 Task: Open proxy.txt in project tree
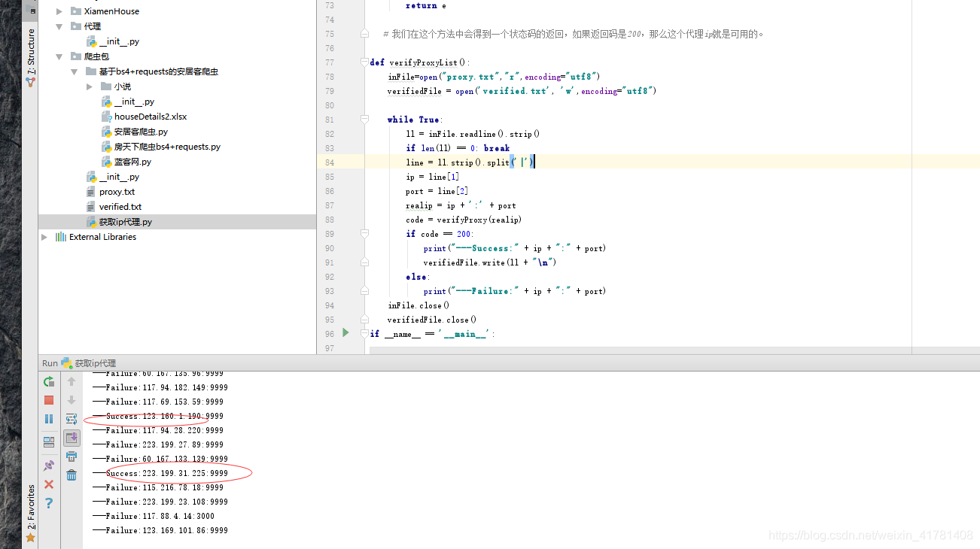[x=117, y=192]
